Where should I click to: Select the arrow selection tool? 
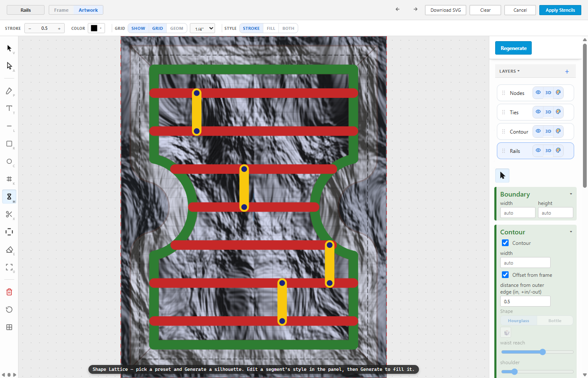[x=9, y=48]
